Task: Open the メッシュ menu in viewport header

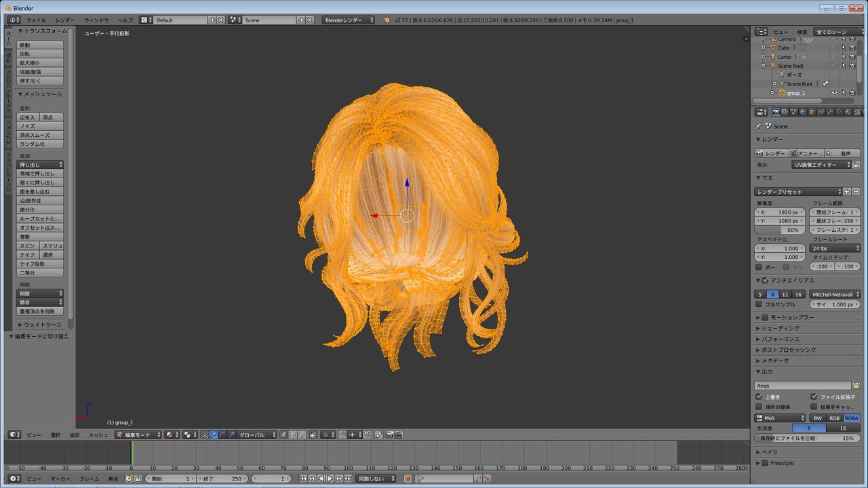Action: (98, 434)
